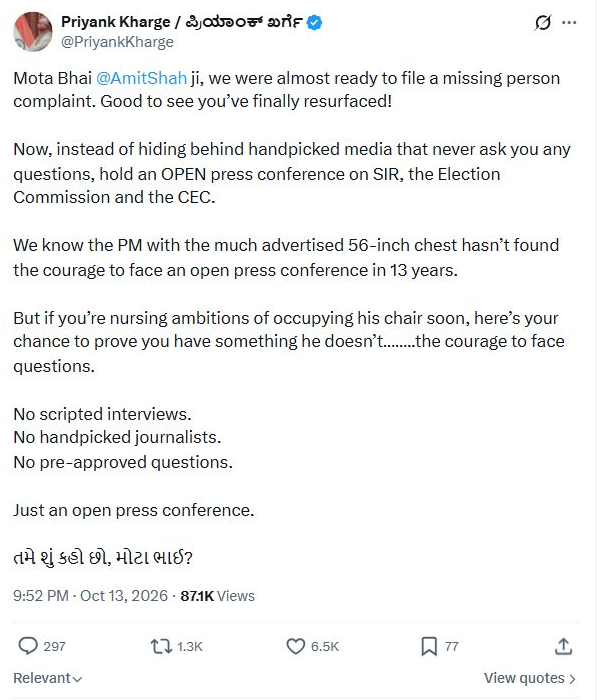
Task: Bookmark this post using the bookmark icon
Action: (x=429, y=646)
